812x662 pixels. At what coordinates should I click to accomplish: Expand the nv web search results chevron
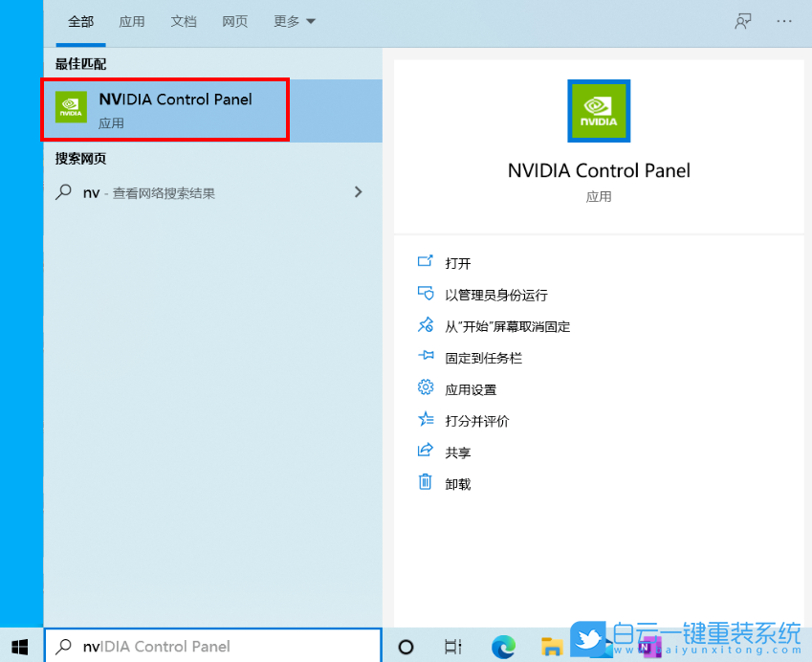[358, 191]
